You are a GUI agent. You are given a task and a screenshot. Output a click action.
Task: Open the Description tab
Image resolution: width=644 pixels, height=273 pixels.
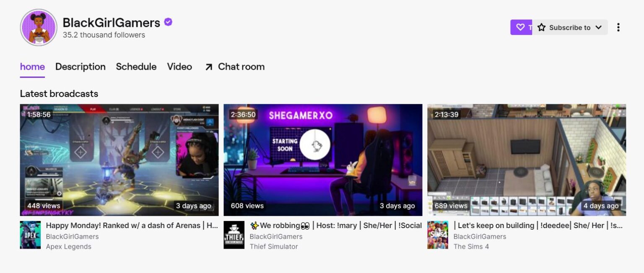click(x=80, y=66)
